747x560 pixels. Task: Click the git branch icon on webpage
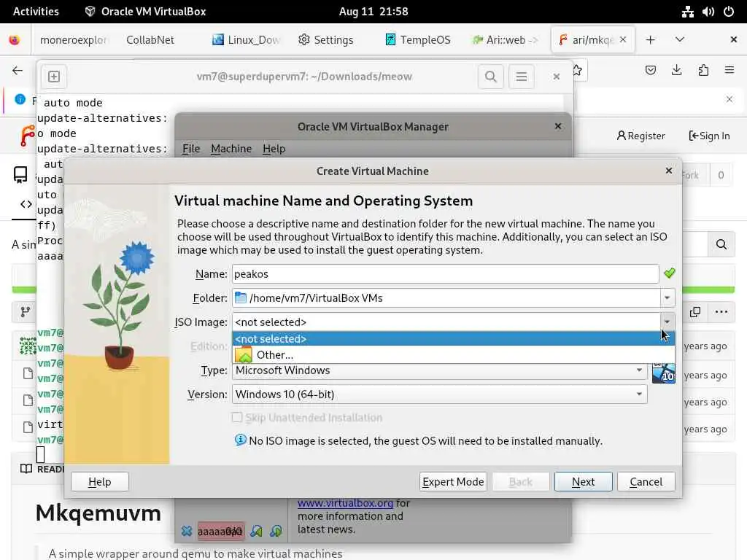coord(26,312)
